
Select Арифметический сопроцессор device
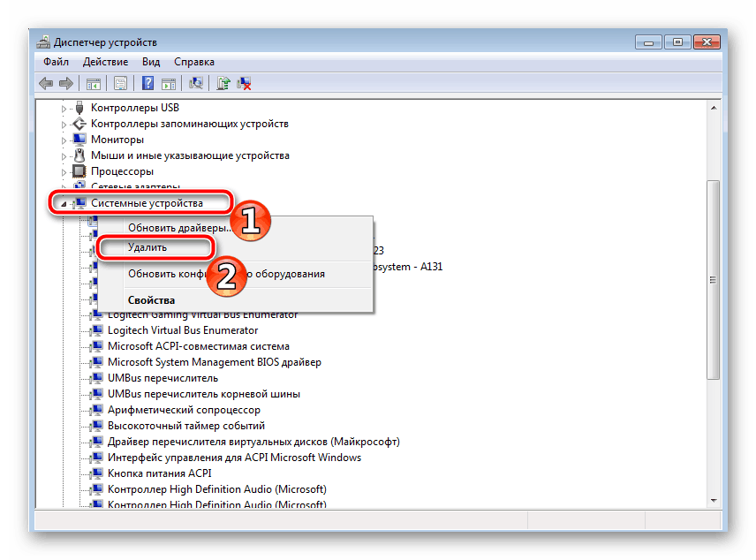[x=184, y=410]
